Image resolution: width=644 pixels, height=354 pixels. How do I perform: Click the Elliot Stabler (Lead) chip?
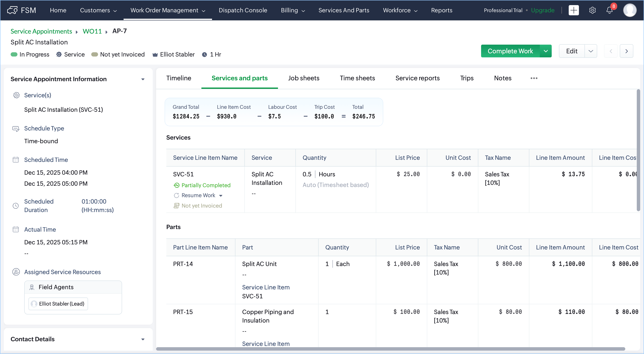tap(58, 304)
